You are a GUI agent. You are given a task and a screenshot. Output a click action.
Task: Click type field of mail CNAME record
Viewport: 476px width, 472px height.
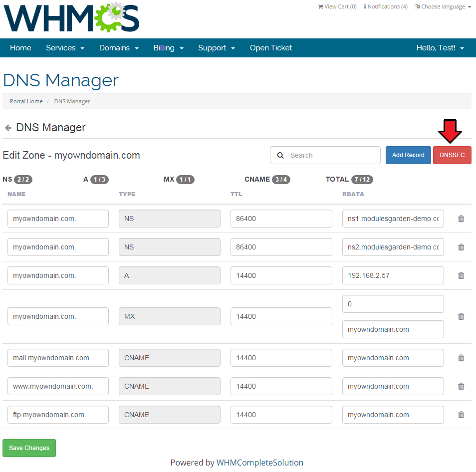click(x=169, y=358)
